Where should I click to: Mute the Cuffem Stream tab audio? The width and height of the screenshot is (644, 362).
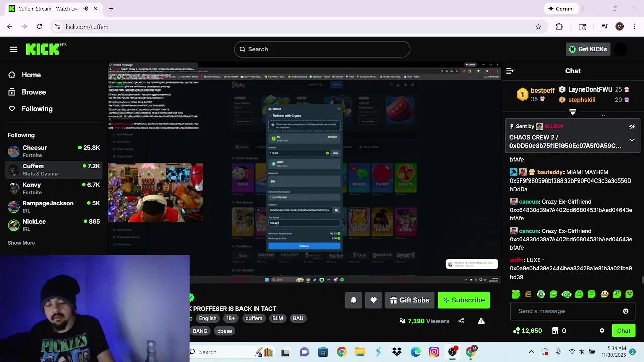pyautogui.click(x=85, y=9)
